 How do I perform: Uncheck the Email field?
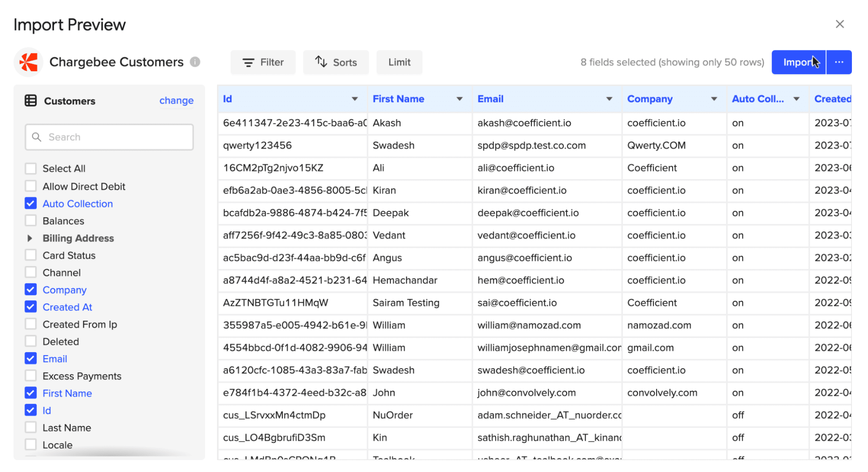click(31, 359)
